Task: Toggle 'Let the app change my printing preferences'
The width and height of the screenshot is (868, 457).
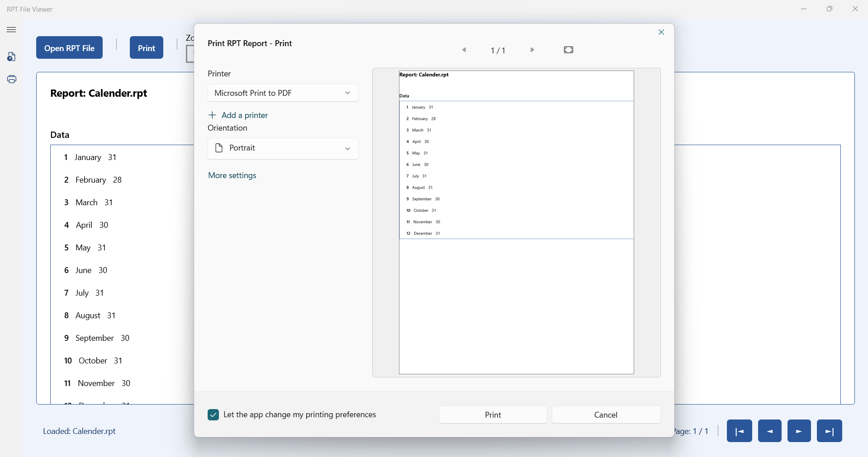Action: click(213, 415)
